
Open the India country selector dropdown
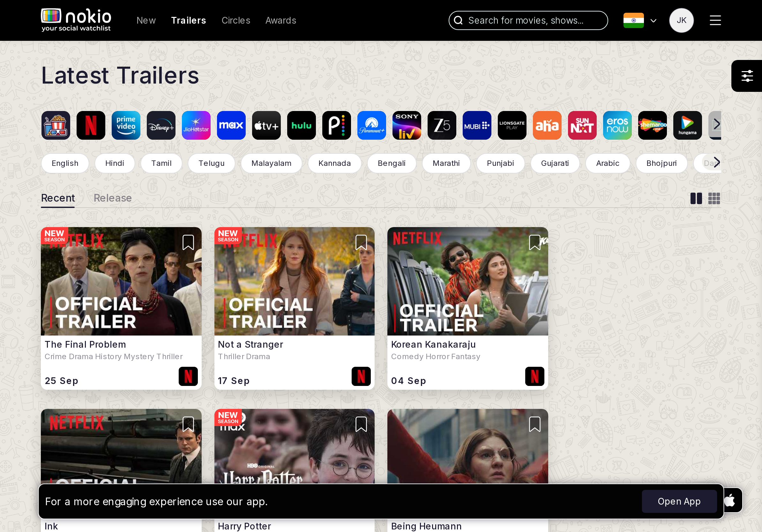point(640,20)
